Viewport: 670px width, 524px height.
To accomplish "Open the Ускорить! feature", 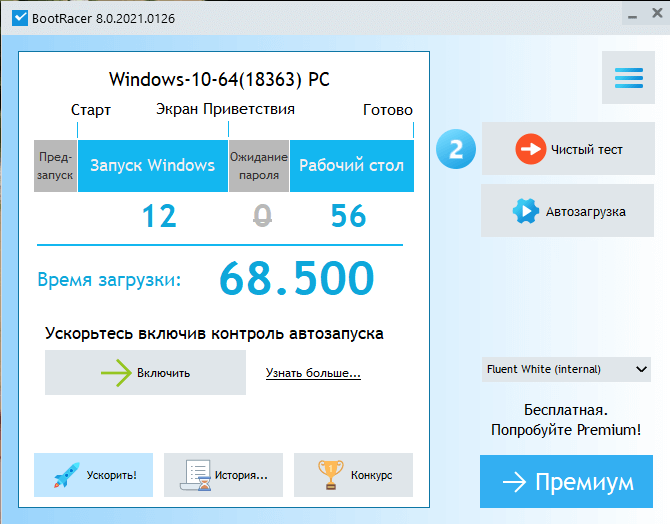I will [x=94, y=475].
